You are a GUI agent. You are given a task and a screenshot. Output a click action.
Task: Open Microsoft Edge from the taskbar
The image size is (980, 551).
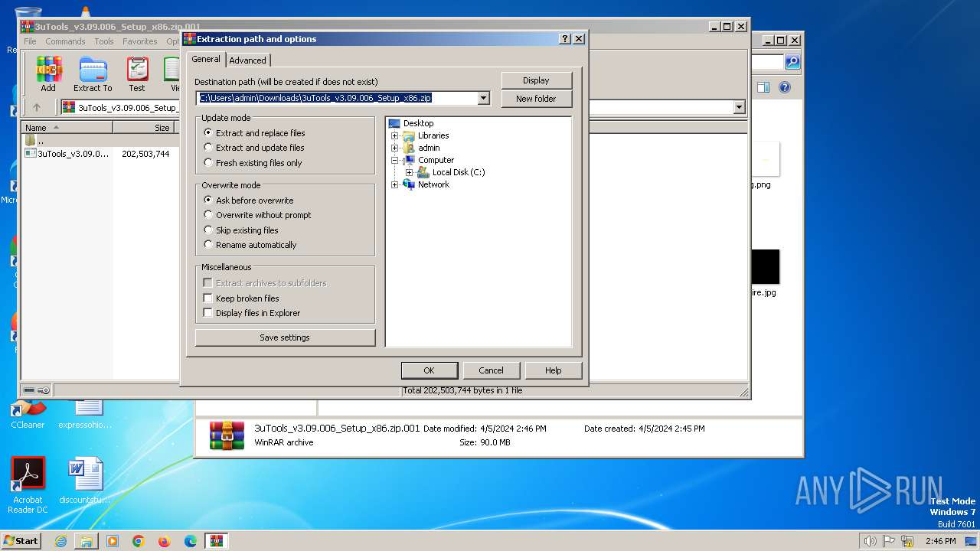(191, 541)
